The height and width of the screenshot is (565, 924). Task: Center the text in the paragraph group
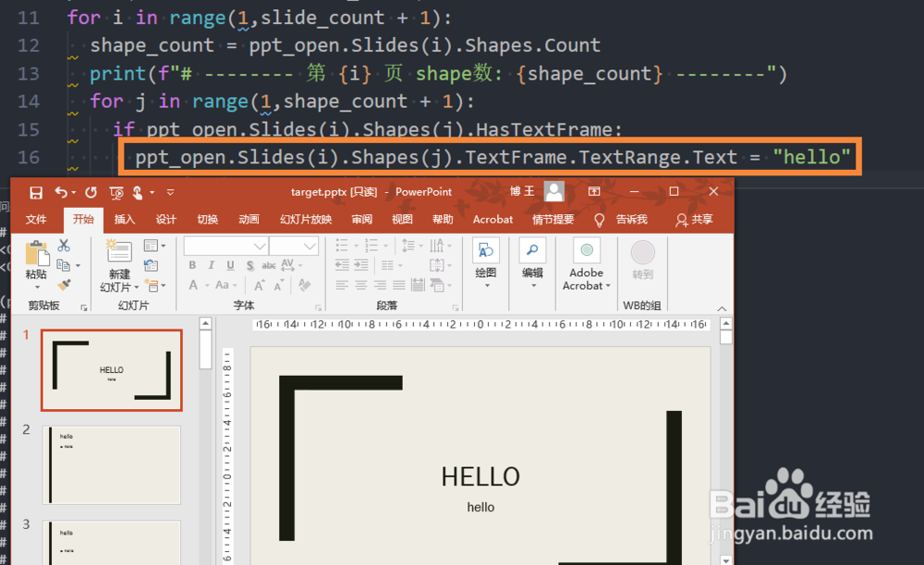[361, 285]
